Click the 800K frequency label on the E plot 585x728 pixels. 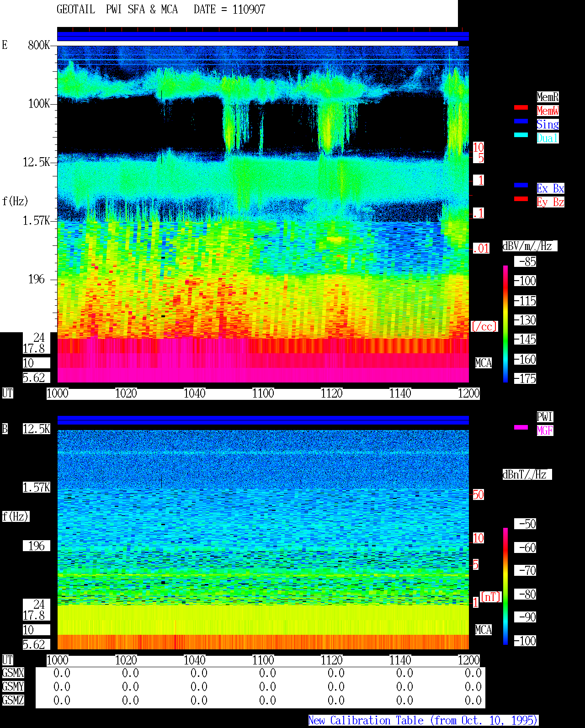click(39, 45)
